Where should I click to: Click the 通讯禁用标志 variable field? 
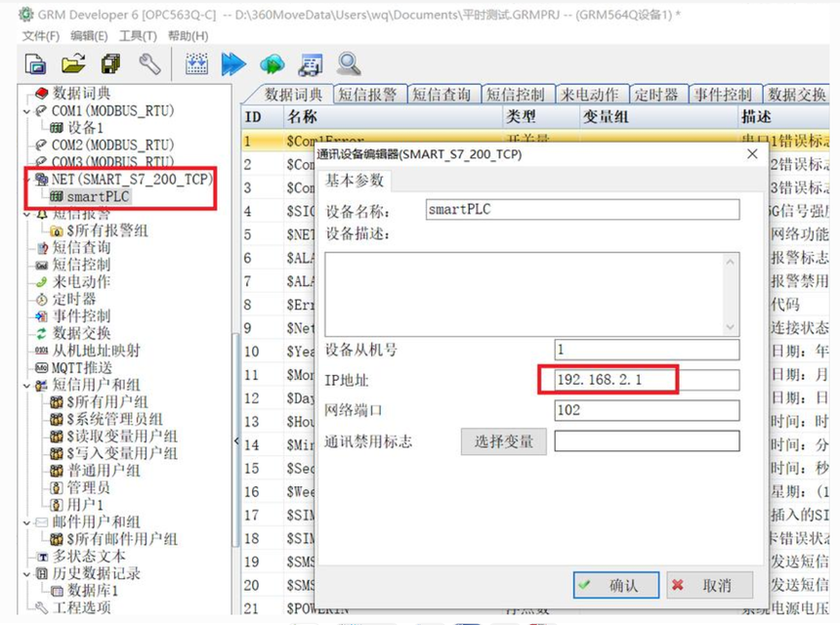(647, 441)
